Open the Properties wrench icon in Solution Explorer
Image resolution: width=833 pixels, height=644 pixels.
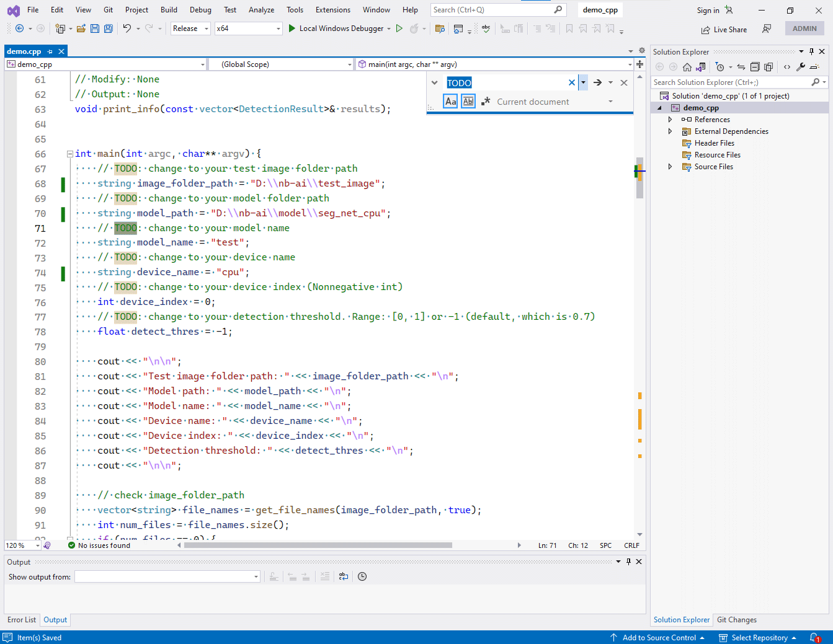coord(801,67)
